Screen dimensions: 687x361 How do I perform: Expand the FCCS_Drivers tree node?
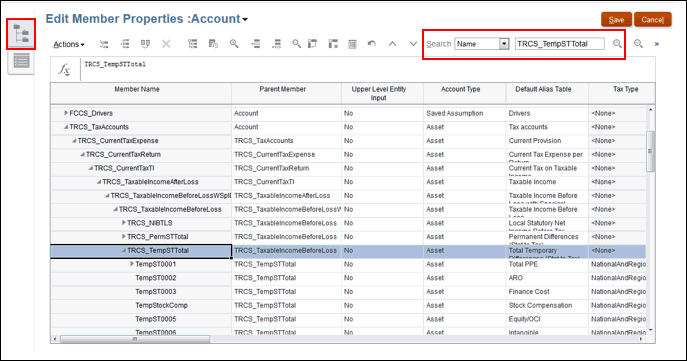click(66, 113)
